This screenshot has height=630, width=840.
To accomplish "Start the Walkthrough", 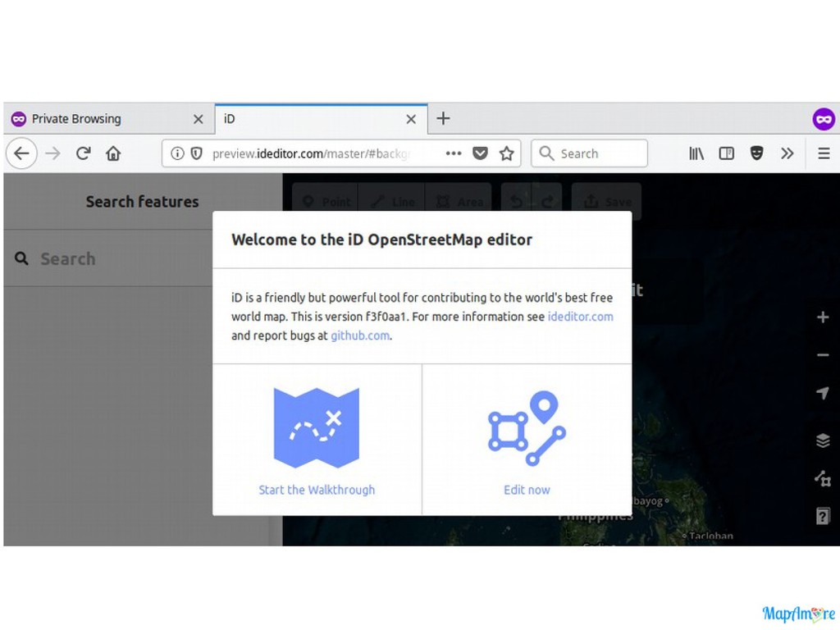I will pyautogui.click(x=317, y=441).
